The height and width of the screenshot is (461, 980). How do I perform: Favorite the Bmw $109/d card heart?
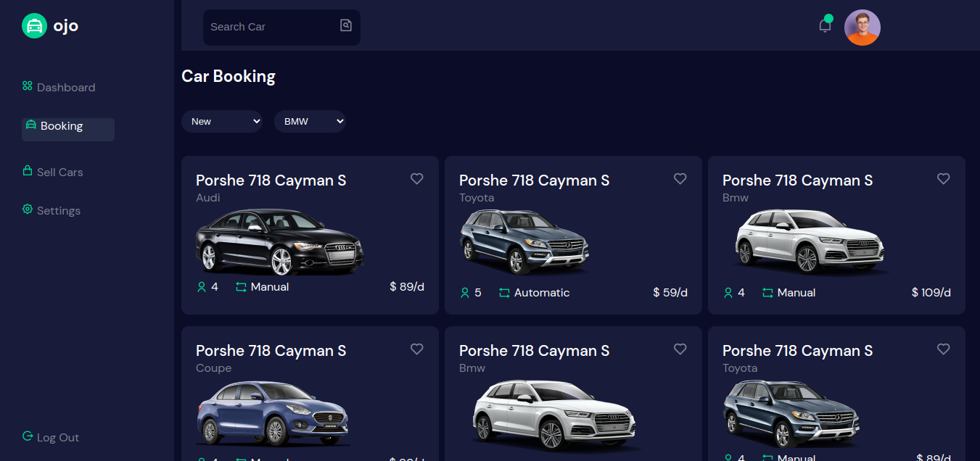click(x=944, y=178)
